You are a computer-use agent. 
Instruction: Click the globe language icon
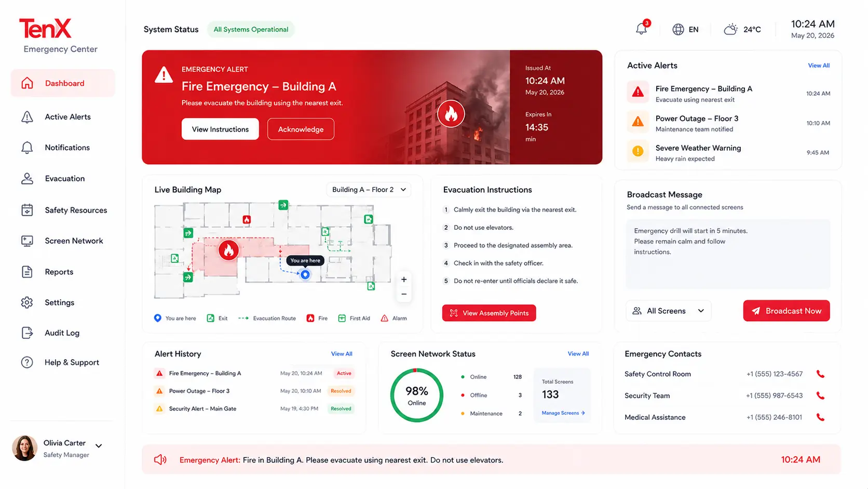click(x=678, y=30)
